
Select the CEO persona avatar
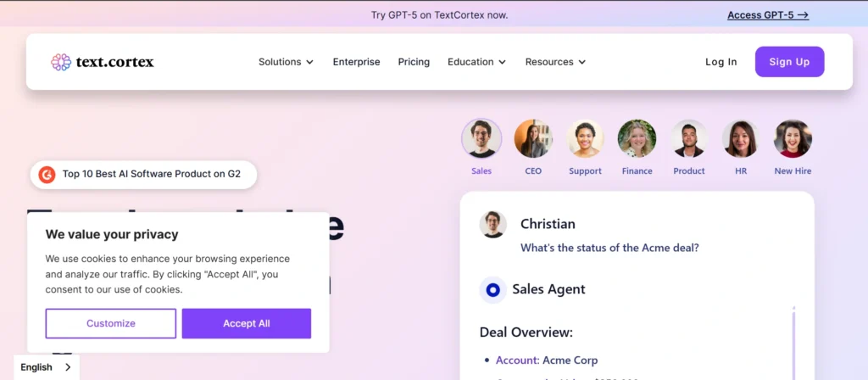[x=533, y=138]
